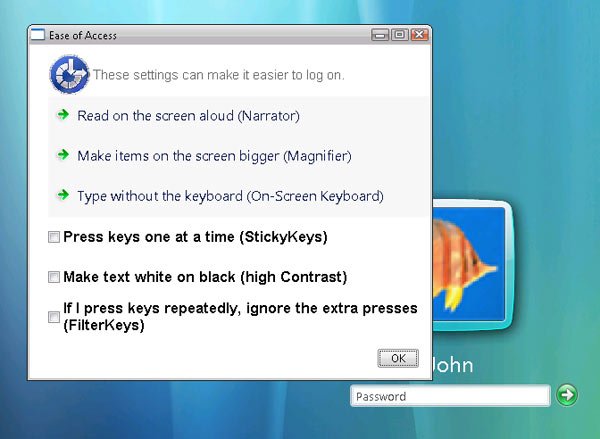
Task: Click the 'Ease of Access' title text
Action: click(x=83, y=36)
